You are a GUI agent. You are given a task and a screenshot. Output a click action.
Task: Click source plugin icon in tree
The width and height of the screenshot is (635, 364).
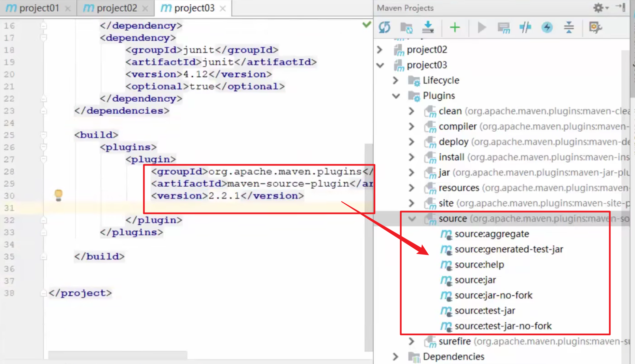tap(430, 219)
